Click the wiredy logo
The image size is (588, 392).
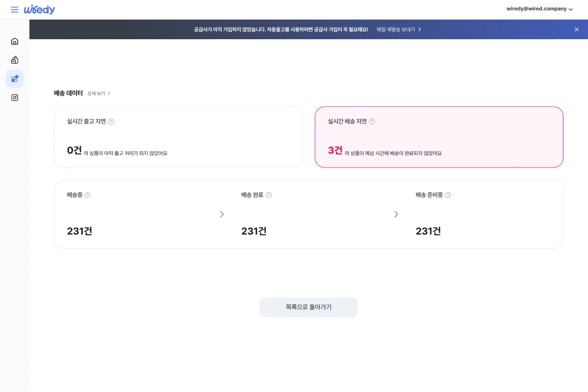40,10
